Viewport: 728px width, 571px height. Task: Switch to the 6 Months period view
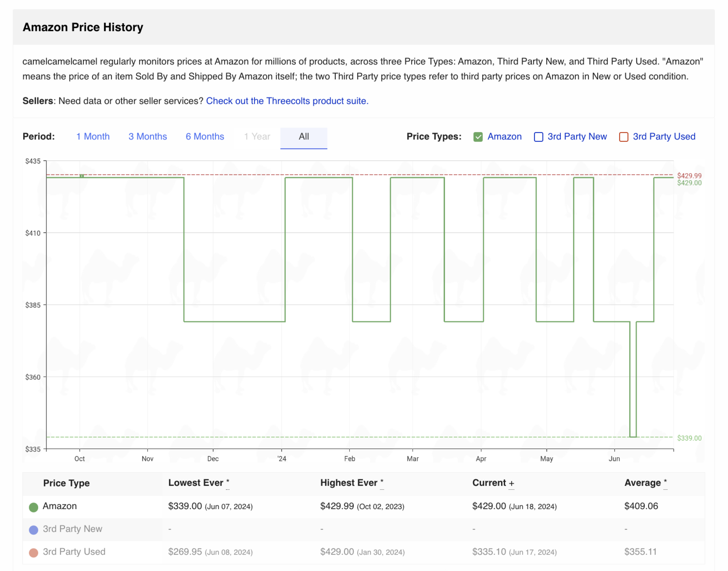coord(205,137)
